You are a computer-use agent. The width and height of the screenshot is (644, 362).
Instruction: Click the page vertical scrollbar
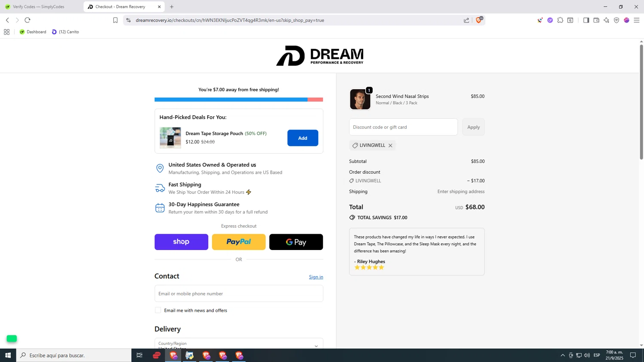click(x=641, y=102)
